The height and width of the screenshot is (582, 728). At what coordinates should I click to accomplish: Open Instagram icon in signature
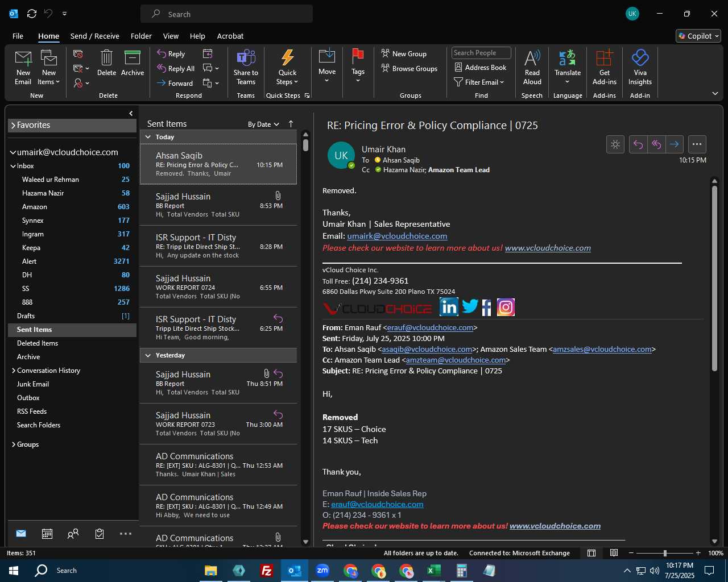(x=506, y=307)
